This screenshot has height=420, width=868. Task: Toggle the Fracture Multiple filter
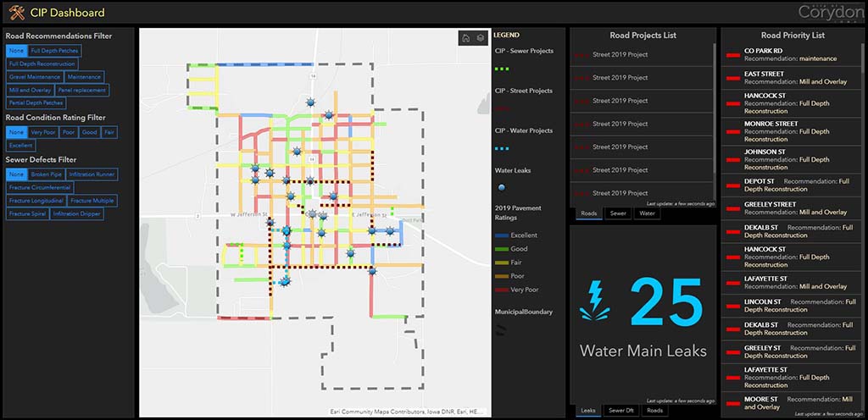pos(92,201)
